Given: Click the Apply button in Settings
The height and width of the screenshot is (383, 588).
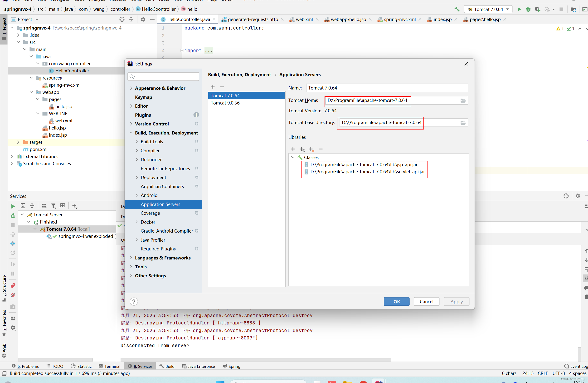Looking at the screenshot, I should [x=456, y=301].
